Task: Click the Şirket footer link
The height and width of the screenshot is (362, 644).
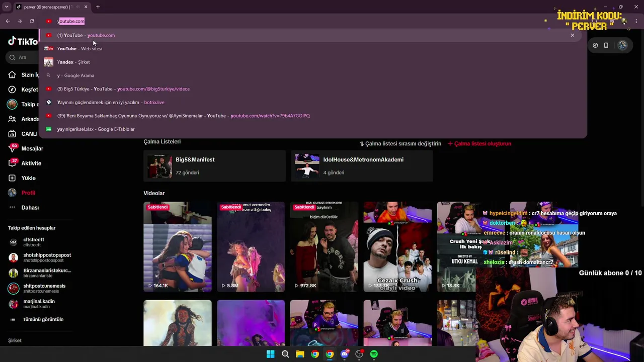Action: 15,340
